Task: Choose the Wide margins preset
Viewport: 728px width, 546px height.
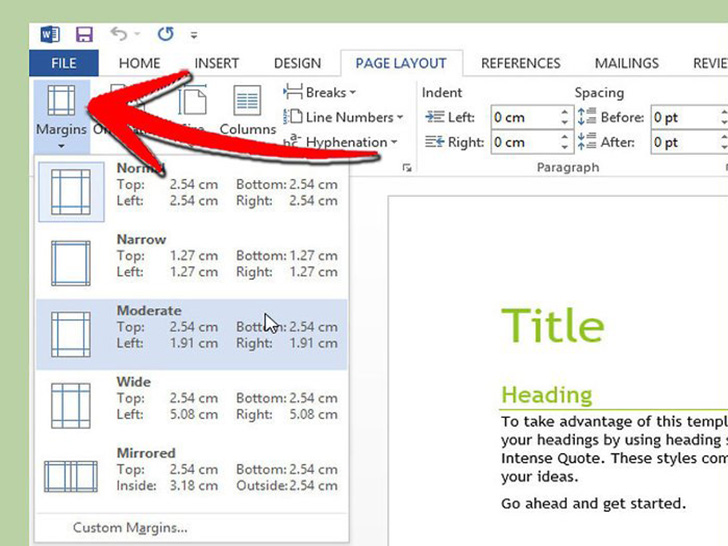Action: [191, 406]
